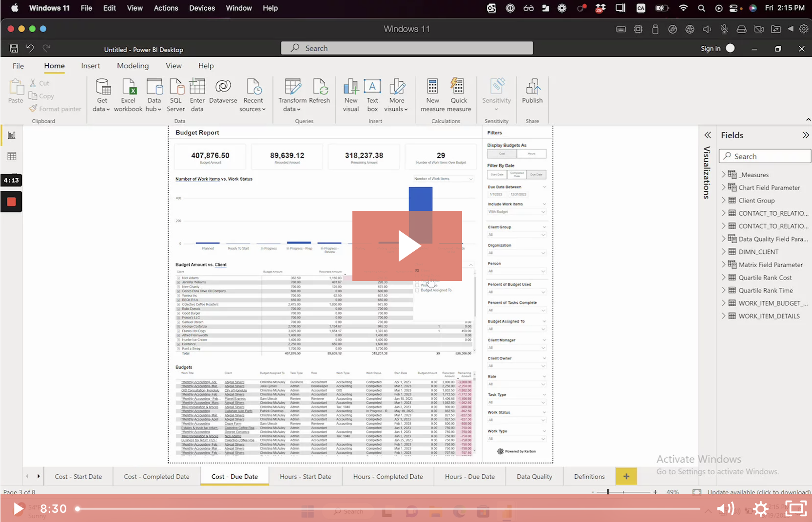Image resolution: width=812 pixels, height=522 pixels.
Task: Save the report with the disk icon
Action: pyautogui.click(x=14, y=48)
